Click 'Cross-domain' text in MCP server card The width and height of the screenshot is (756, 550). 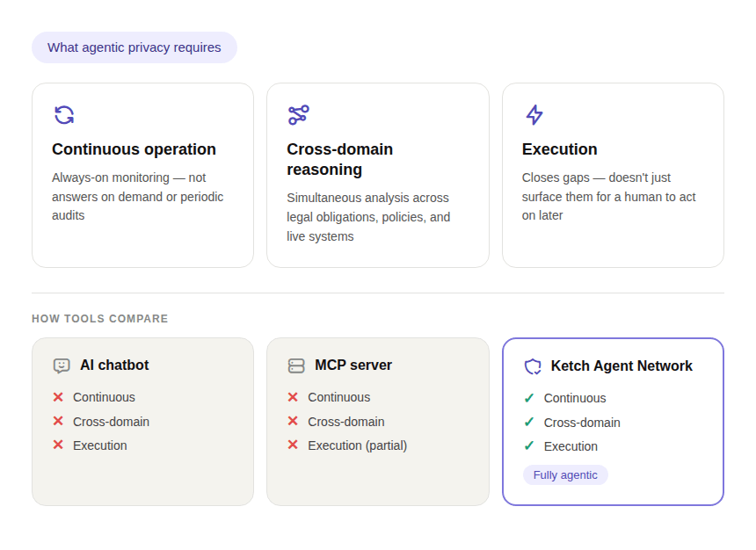tap(346, 422)
